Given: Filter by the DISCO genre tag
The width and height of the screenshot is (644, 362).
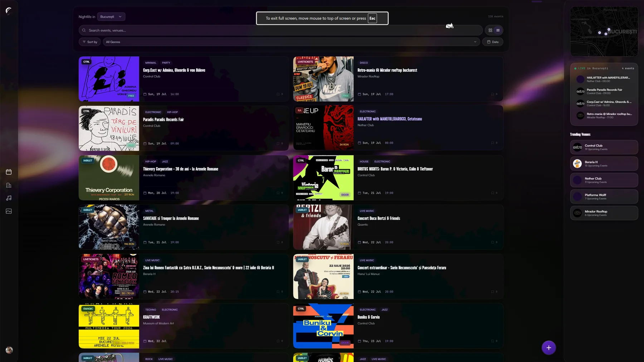Looking at the screenshot, I should click(x=364, y=63).
